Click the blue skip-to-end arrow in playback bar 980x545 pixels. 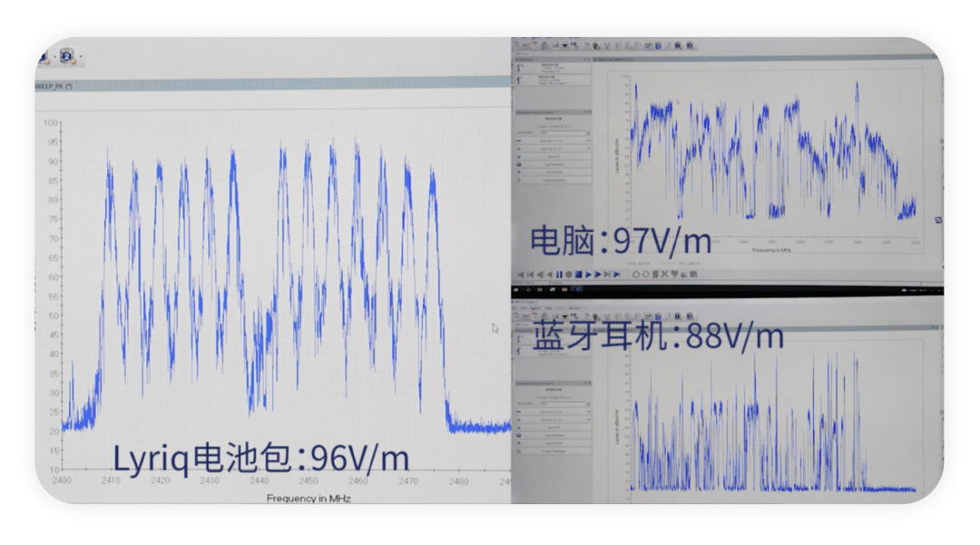point(617,274)
